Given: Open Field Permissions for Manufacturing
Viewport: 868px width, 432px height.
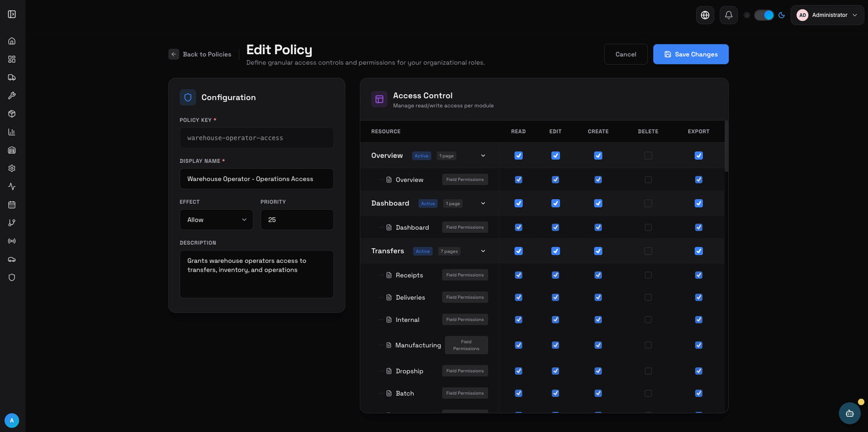Looking at the screenshot, I should tap(467, 345).
